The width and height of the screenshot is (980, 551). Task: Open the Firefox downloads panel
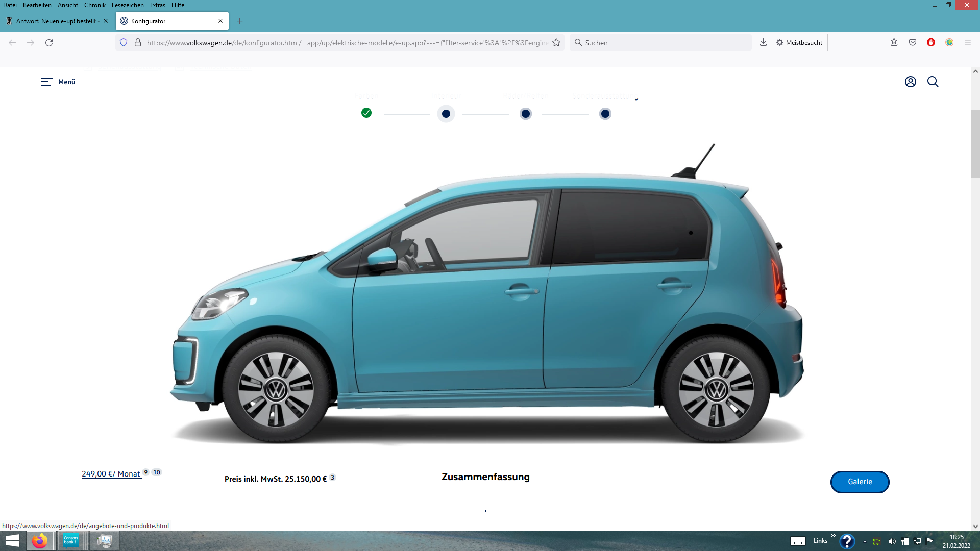point(763,43)
